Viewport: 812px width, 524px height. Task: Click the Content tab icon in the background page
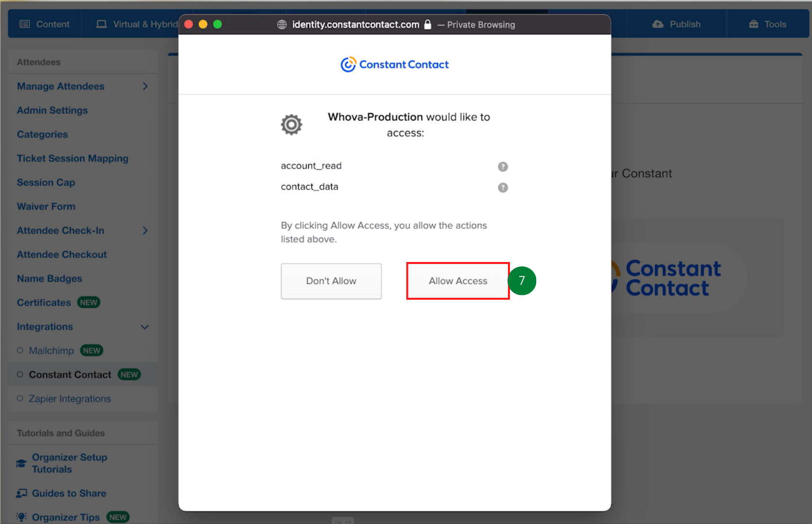[x=25, y=24]
